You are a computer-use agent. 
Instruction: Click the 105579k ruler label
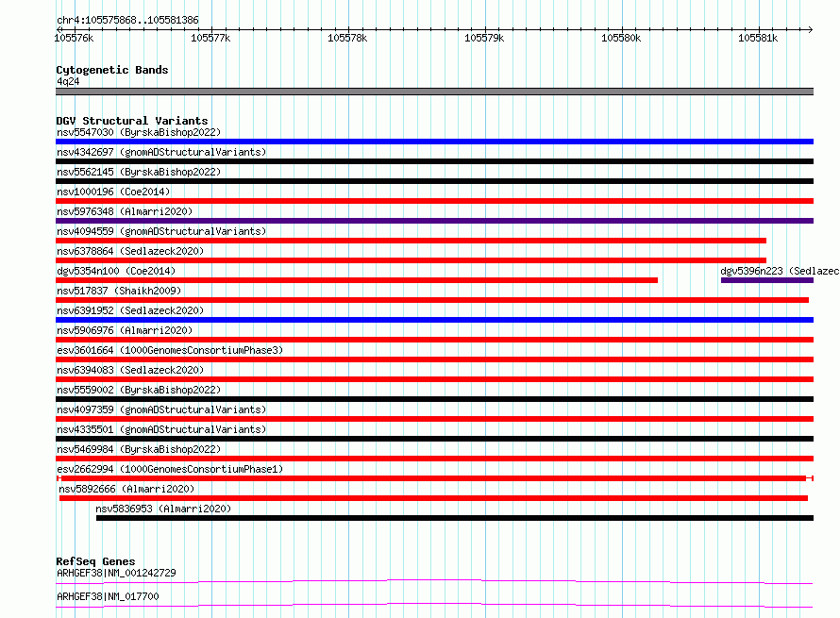tap(484, 38)
